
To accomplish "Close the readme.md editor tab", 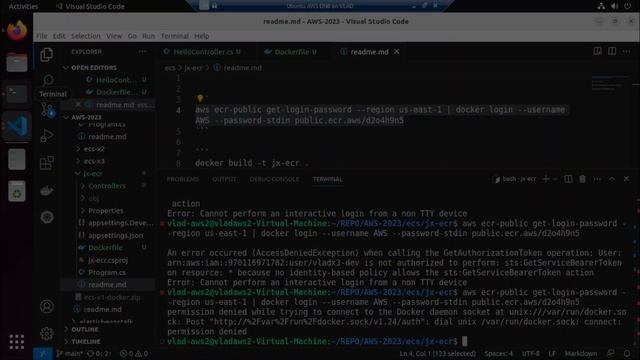I will coord(397,51).
